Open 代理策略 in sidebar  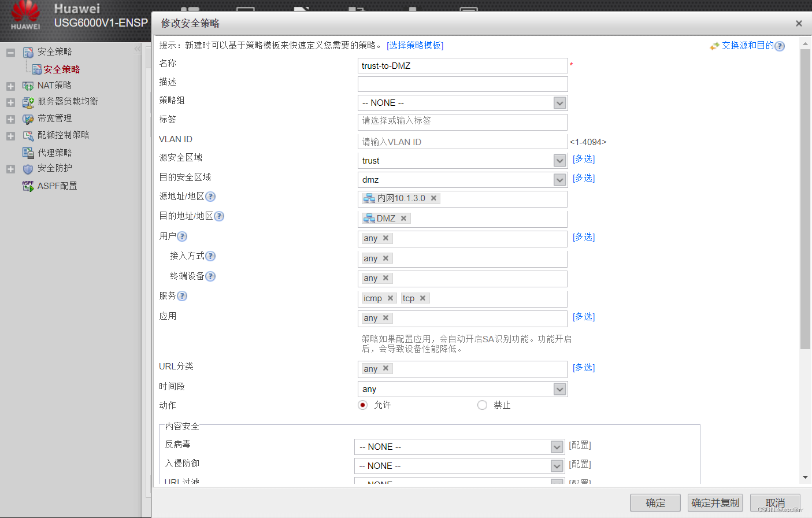click(55, 153)
